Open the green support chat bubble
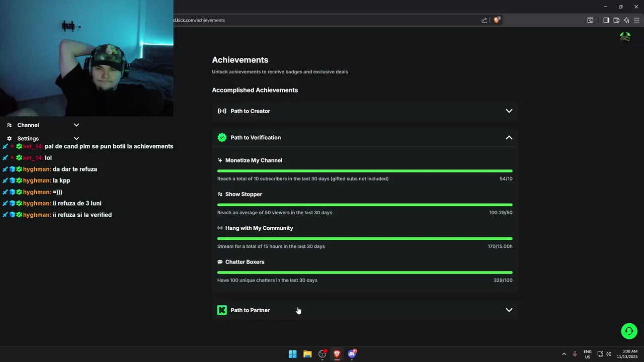 point(629,331)
